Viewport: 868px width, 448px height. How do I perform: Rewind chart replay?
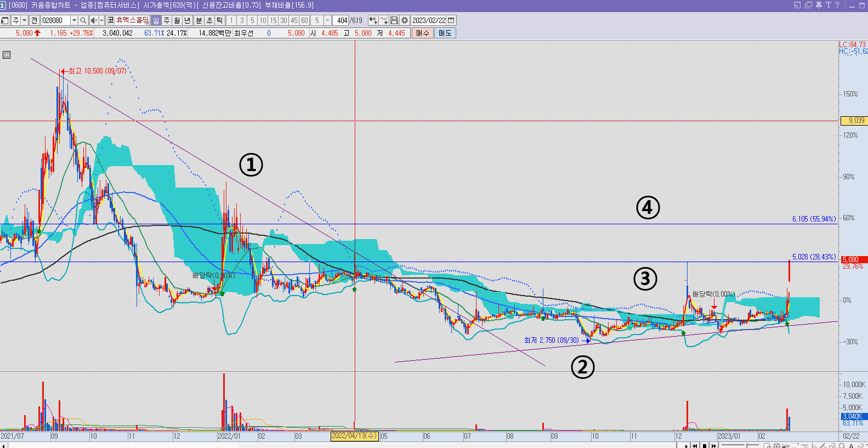pyautogui.click(x=695, y=446)
